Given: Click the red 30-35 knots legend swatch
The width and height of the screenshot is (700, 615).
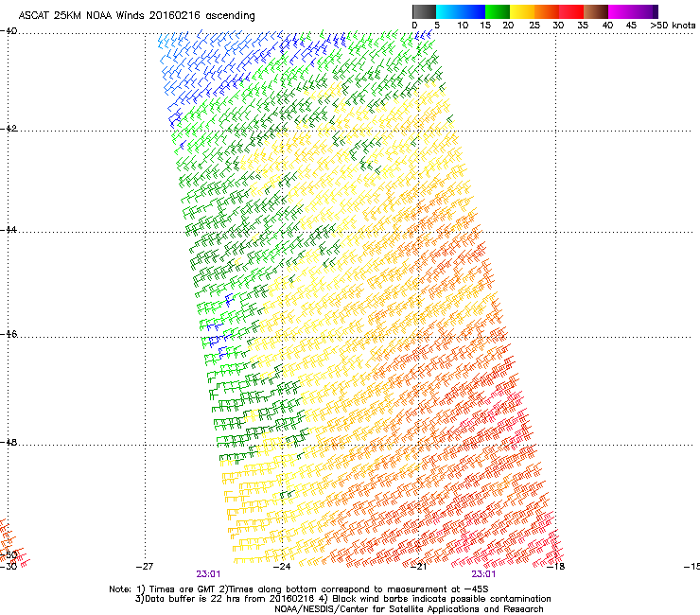Looking at the screenshot, I should (571, 11).
